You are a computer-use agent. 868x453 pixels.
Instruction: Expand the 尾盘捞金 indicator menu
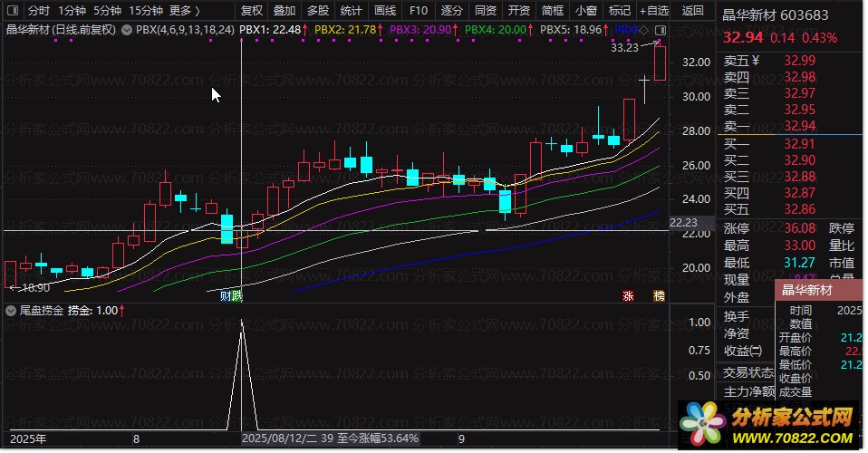(10, 310)
